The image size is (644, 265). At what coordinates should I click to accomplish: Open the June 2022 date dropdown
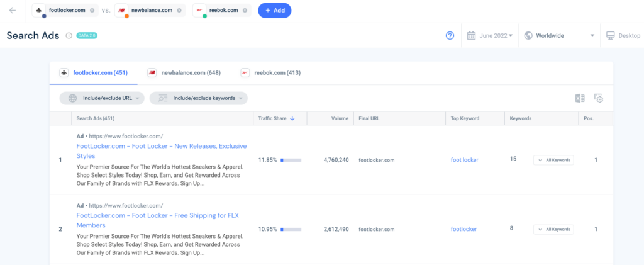[x=490, y=36]
